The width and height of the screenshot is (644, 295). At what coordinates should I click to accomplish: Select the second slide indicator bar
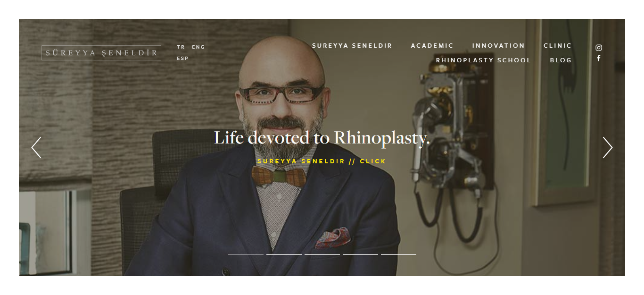284,254
